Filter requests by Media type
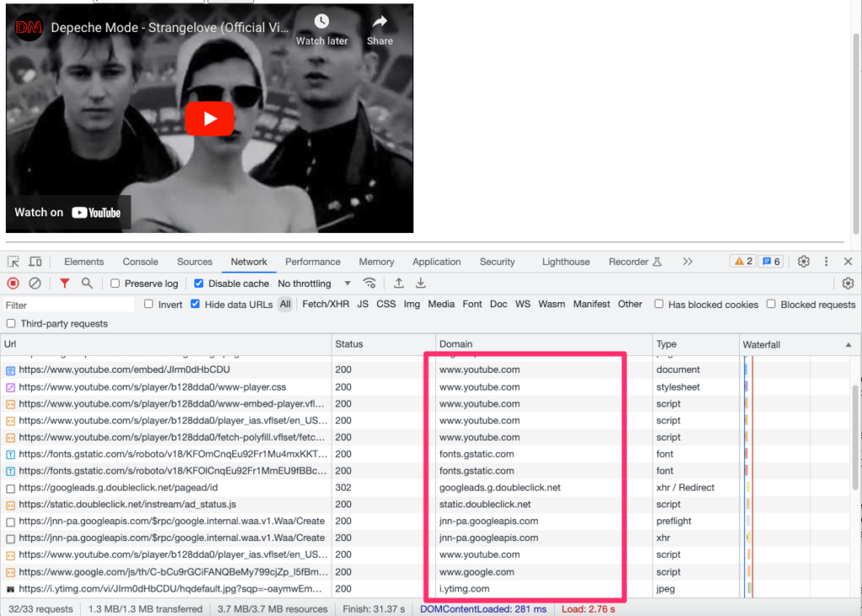Image resolution: width=862 pixels, height=616 pixels. 441,305
